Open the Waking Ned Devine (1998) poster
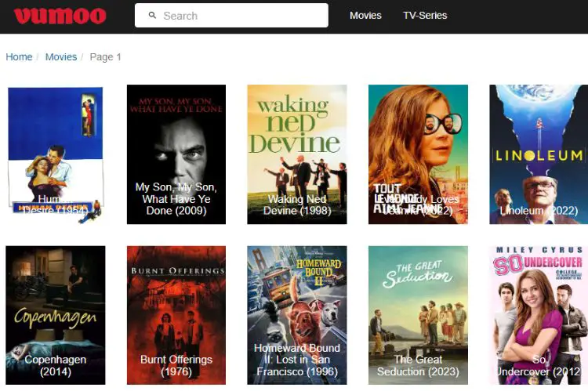 297,154
